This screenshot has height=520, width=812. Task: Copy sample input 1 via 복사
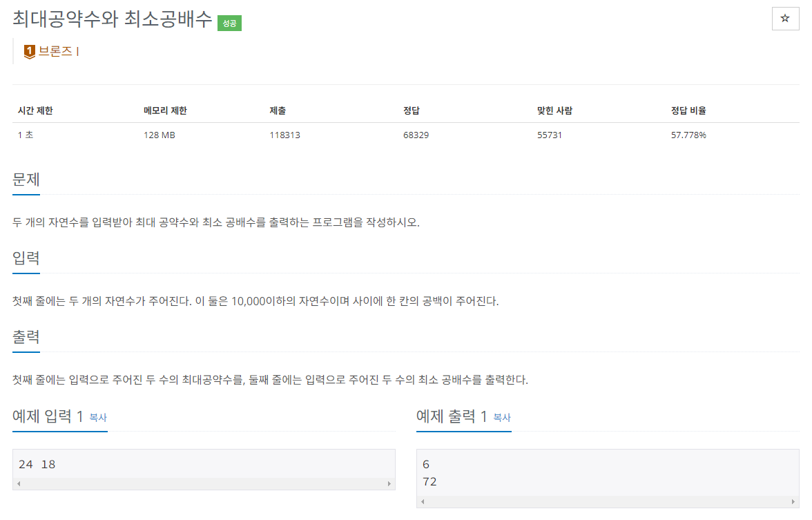click(98, 417)
